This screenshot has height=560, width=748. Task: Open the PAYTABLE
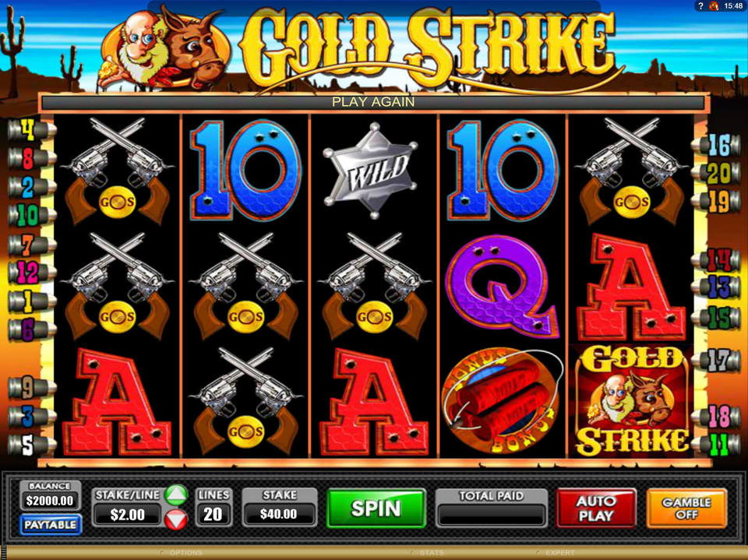(x=51, y=525)
